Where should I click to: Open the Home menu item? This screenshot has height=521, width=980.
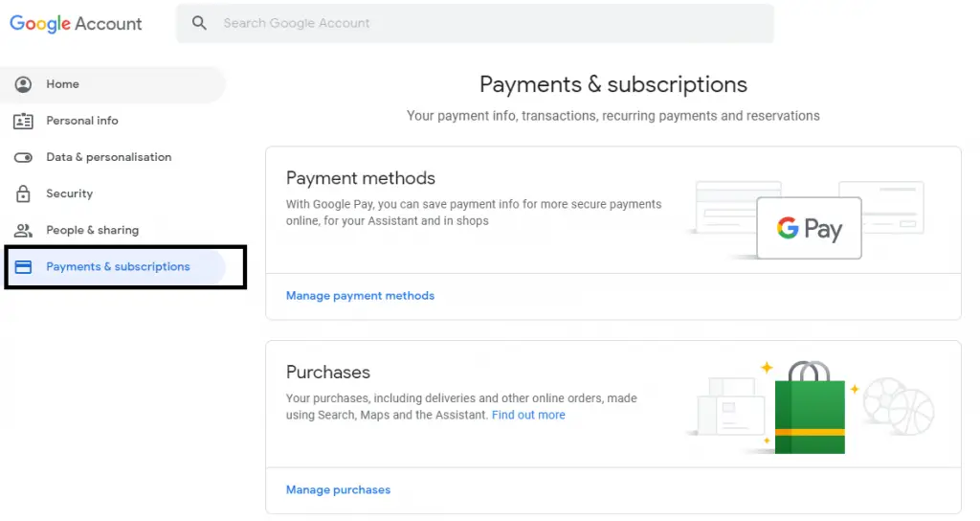(113, 84)
